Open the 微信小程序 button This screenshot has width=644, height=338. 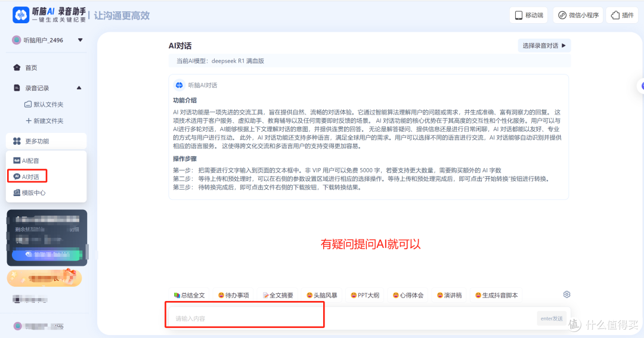coord(578,15)
